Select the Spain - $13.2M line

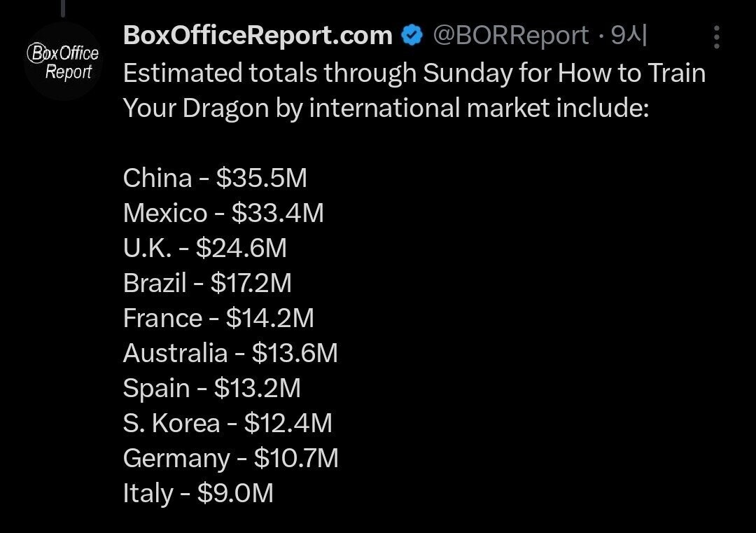[212, 388]
